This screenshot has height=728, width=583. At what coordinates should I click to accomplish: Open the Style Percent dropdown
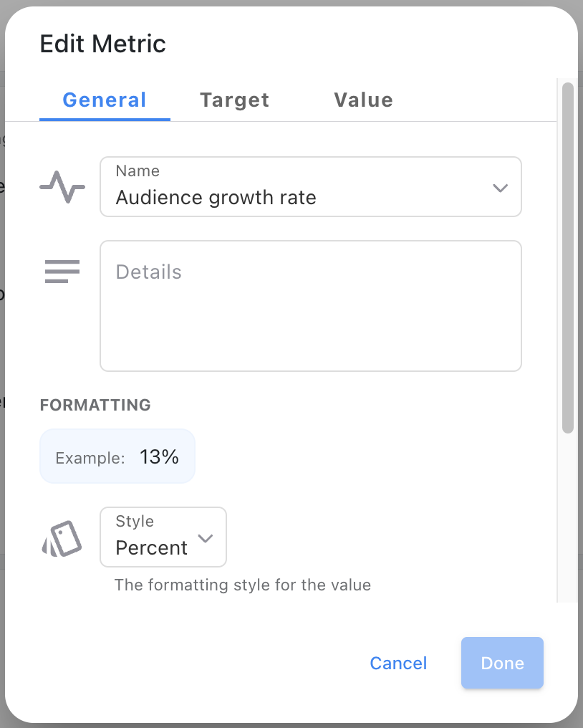163,537
